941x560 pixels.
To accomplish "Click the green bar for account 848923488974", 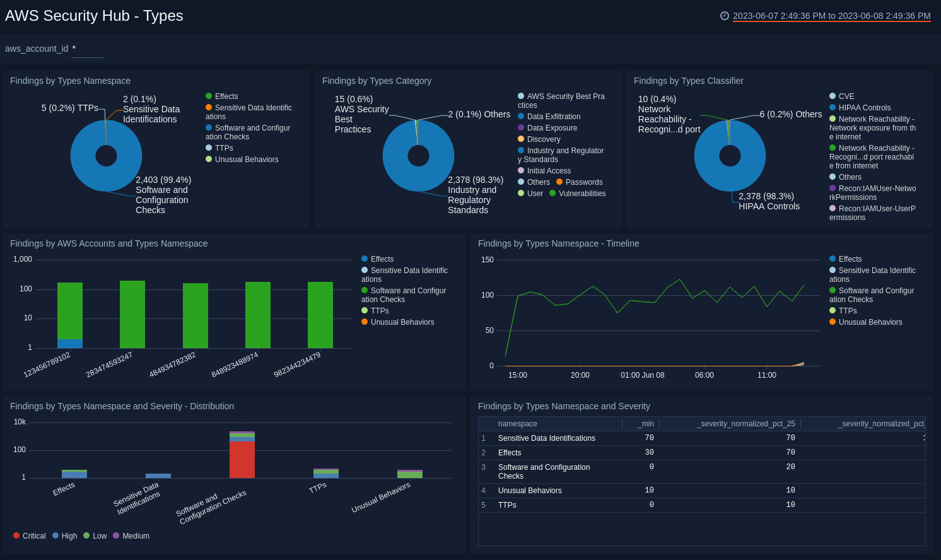I will (x=258, y=315).
